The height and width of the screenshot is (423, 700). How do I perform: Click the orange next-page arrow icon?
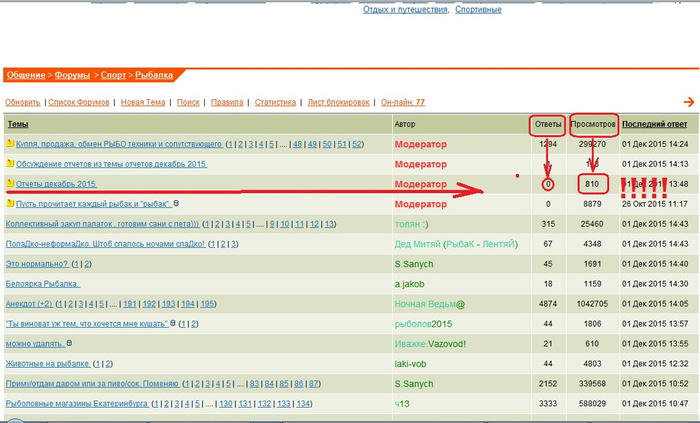point(688,102)
